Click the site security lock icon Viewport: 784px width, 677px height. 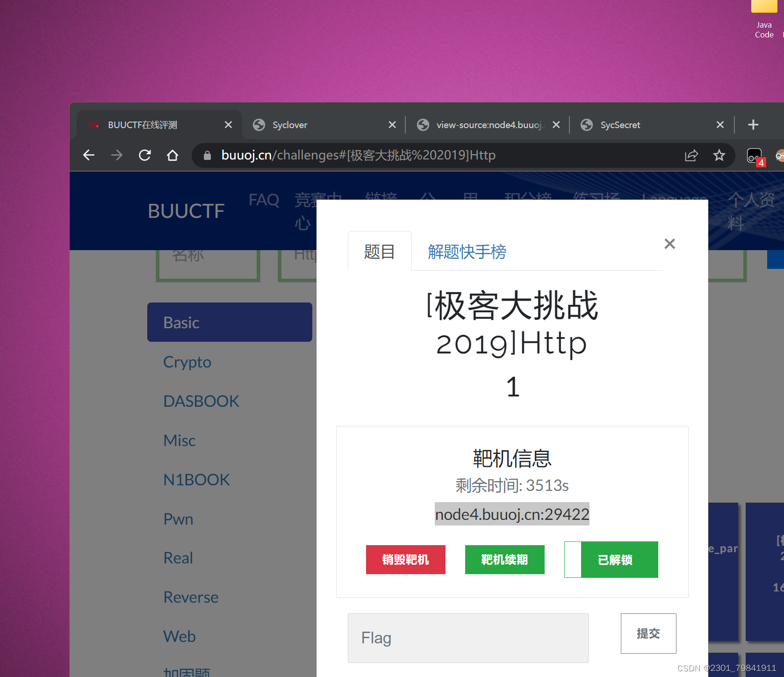pos(206,155)
